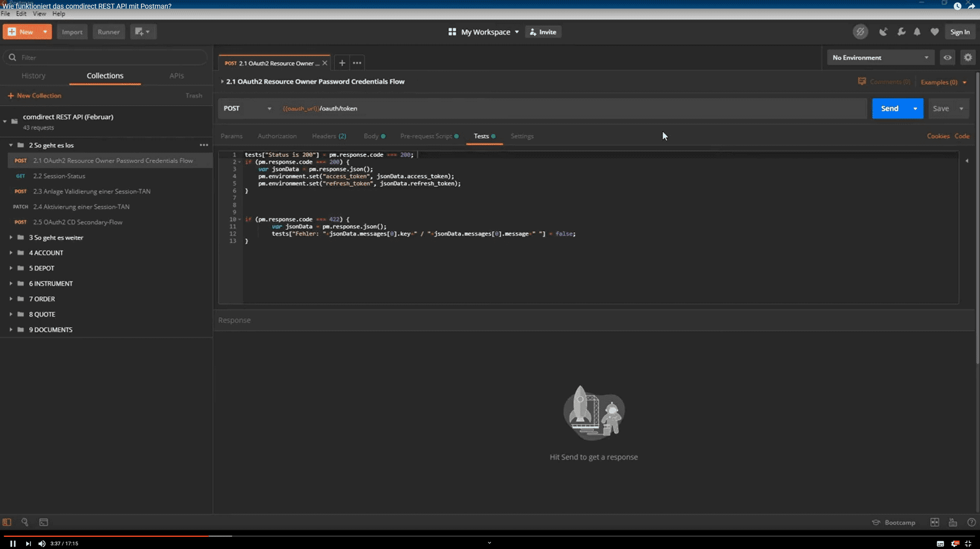Click the share arrow icon
980x549 pixels.
[x=971, y=6]
